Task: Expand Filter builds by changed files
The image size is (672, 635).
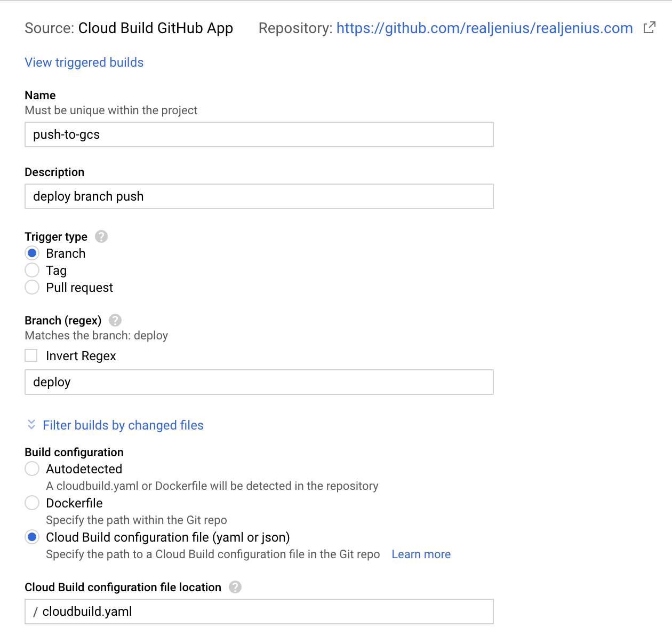Action: 123,425
